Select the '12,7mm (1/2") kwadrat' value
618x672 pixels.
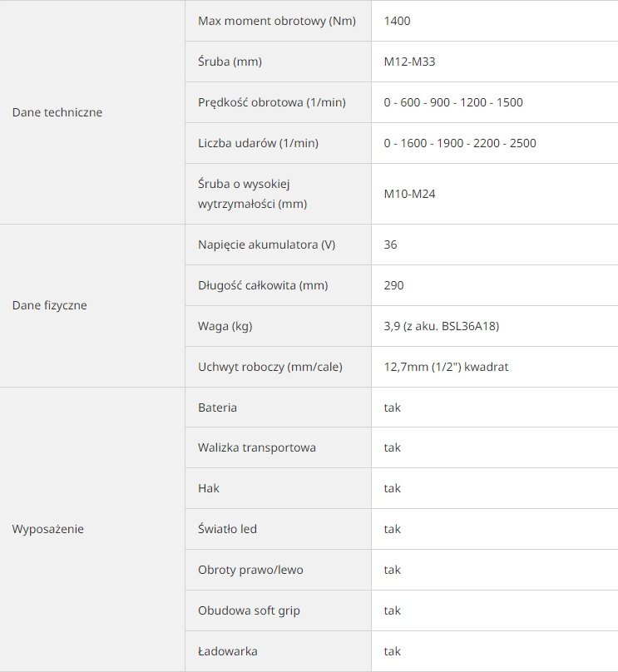coord(446,367)
